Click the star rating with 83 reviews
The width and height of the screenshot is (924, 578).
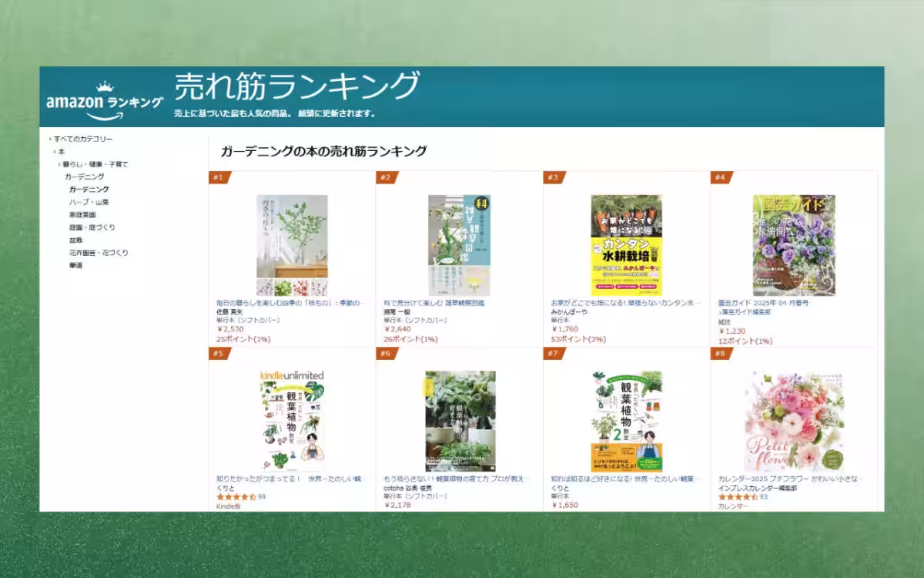[x=738, y=497]
